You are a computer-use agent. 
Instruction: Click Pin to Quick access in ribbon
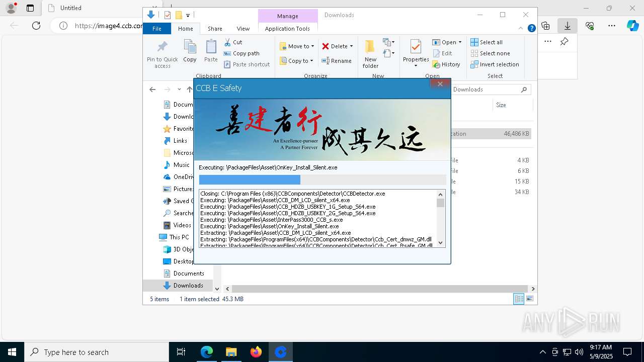[162, 54]
